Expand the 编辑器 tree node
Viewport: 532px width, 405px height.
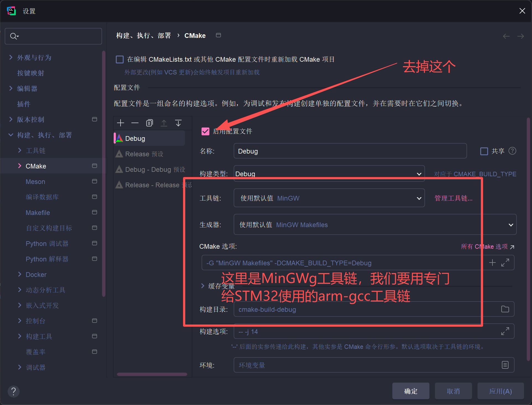click(x=11, y=88)
